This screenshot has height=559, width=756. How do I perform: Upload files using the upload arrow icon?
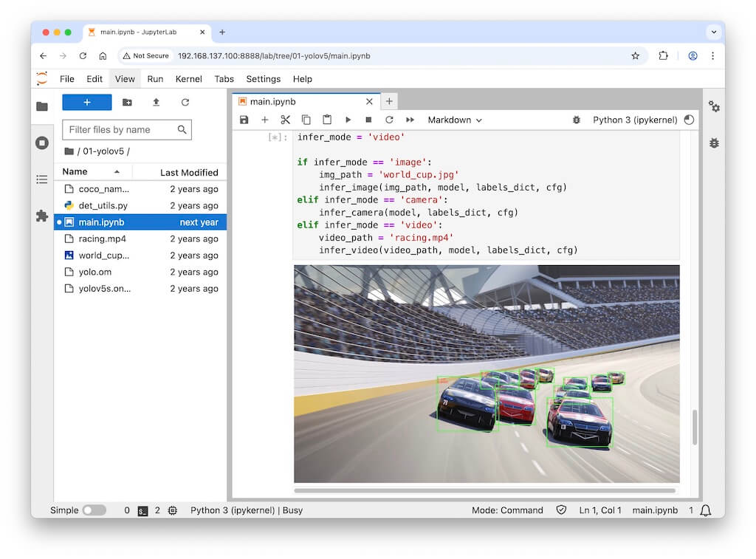pyautogui.click(x=156, y=103)
